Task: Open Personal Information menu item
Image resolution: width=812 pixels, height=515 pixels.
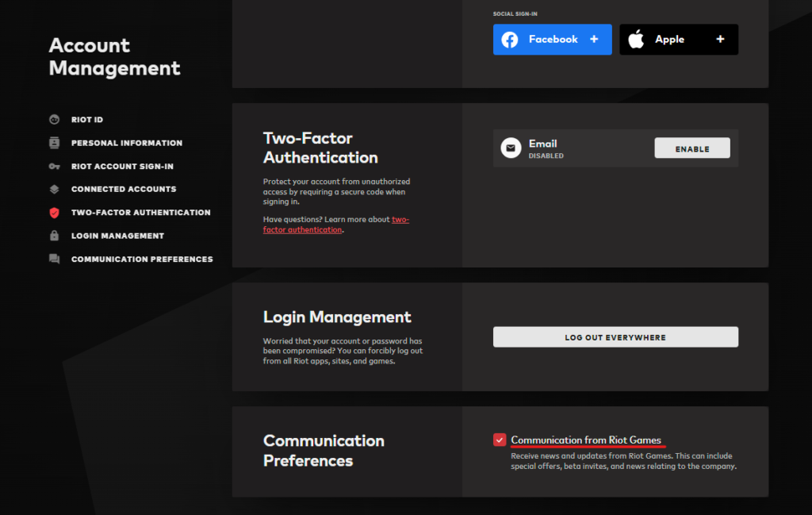Action: tap(127, 143)
